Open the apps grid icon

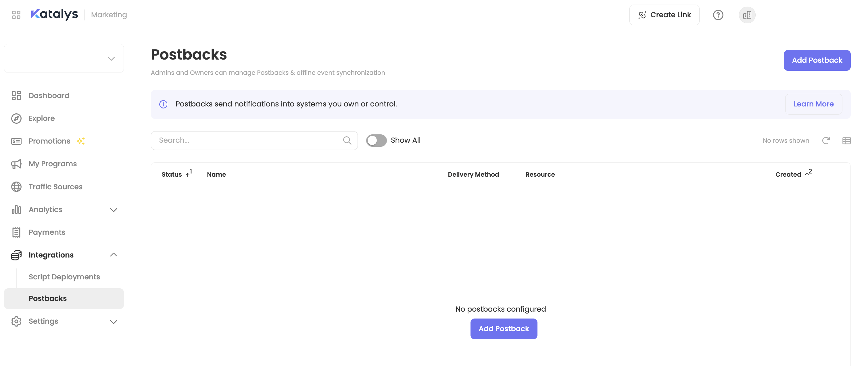click(x=16, y=15)
